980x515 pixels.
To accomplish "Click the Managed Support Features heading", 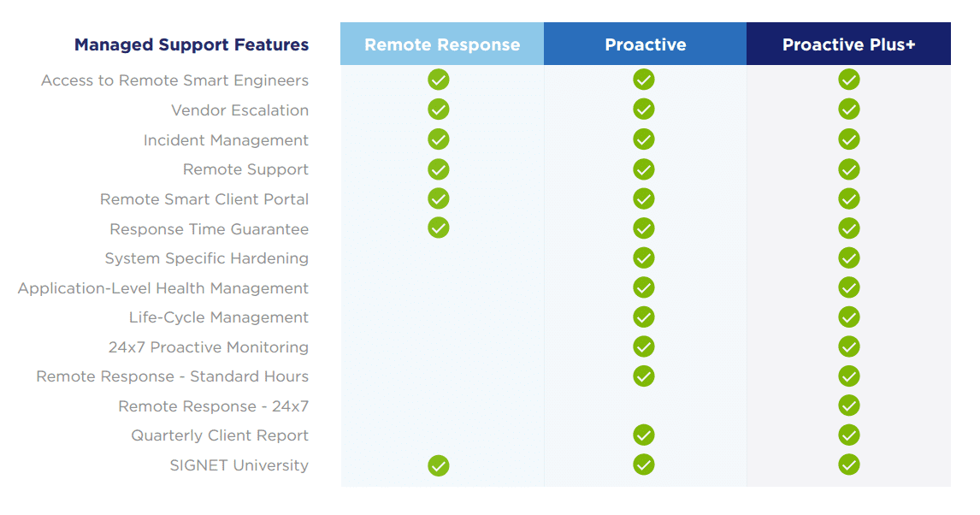I will click(x=192, y=45).
